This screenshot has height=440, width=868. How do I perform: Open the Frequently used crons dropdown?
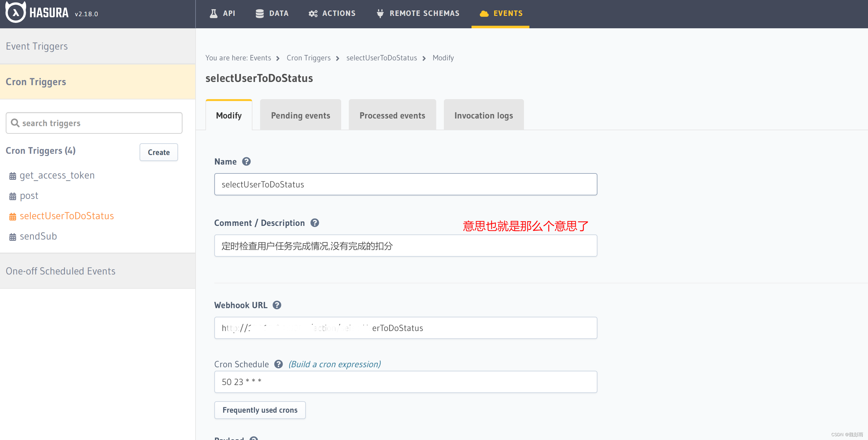[x=260, y=410]
